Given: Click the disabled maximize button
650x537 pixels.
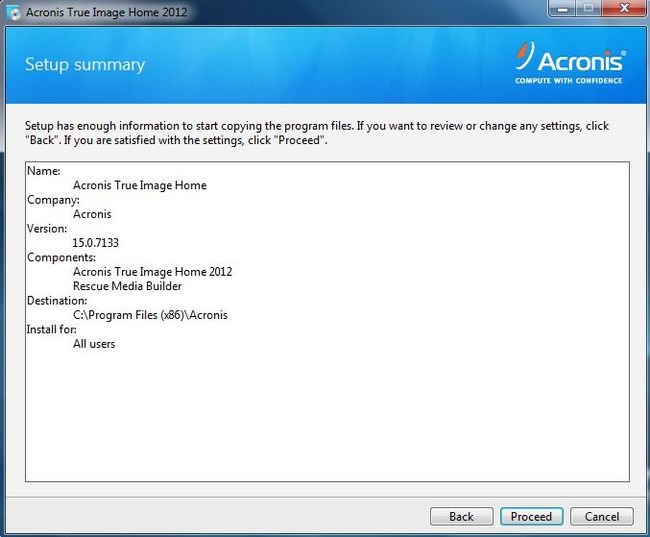Looking at the screenshot, I should coord(589,8).
